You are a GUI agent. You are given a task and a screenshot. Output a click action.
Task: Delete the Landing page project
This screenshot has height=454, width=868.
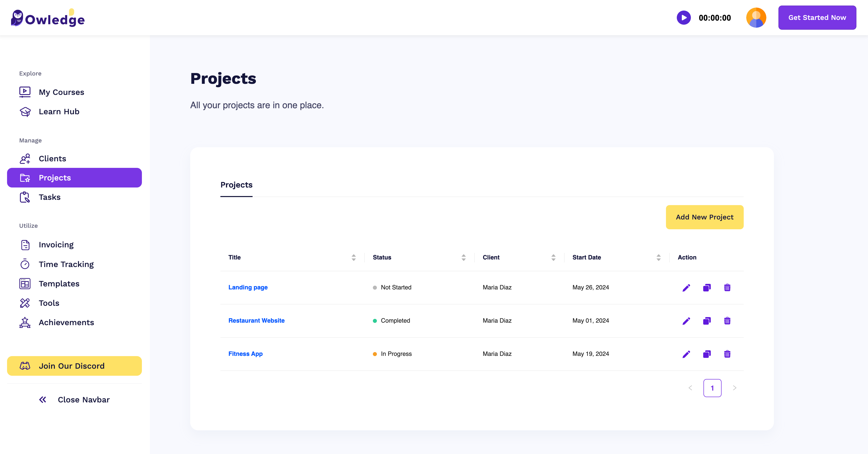727,287
